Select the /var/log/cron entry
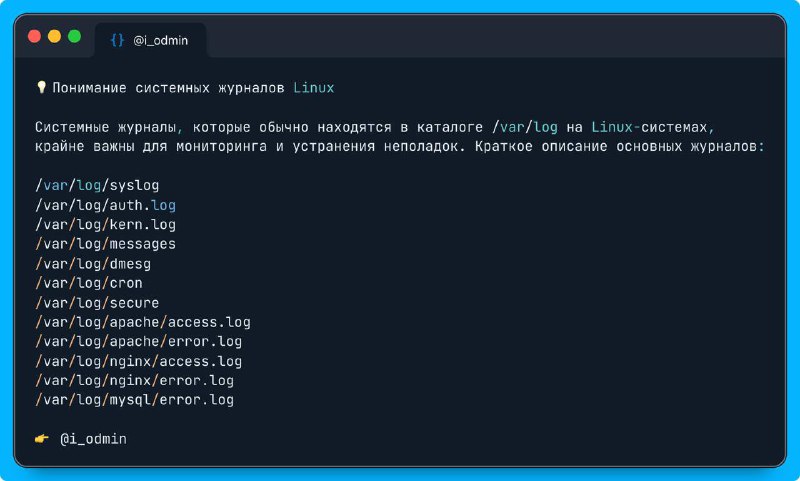The width and height of the screenshot is (800, 481). (89, 283)
